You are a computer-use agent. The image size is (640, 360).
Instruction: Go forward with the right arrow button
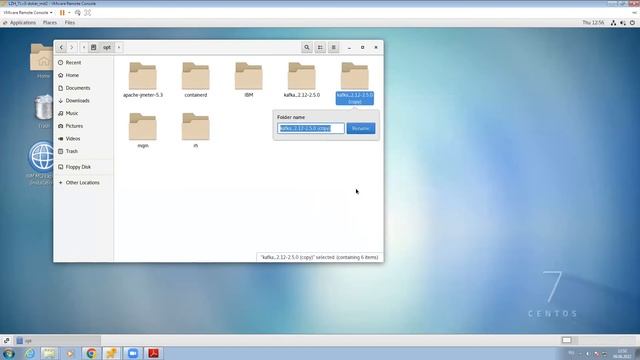71,47
